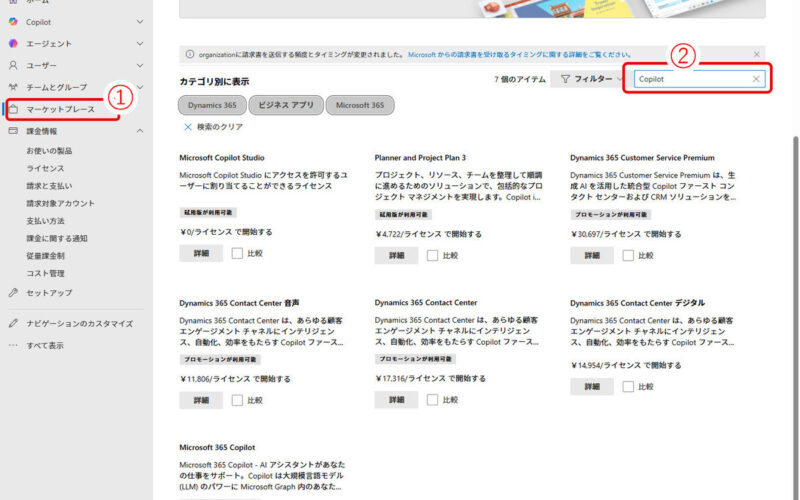Select the Microsoft 365 category pill
800x500 pixels.
pos(360,105)
